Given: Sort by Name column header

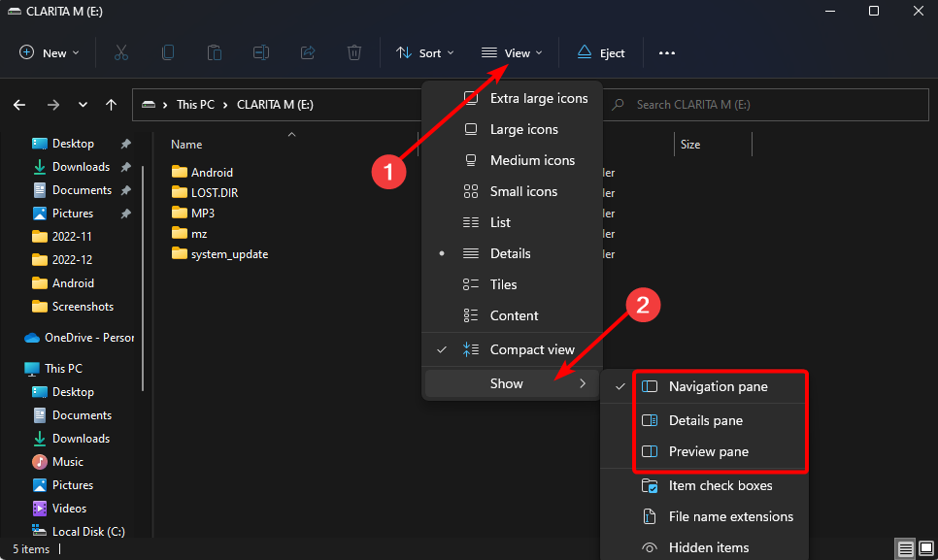Looking at the screenshot, I should point(186,144).
